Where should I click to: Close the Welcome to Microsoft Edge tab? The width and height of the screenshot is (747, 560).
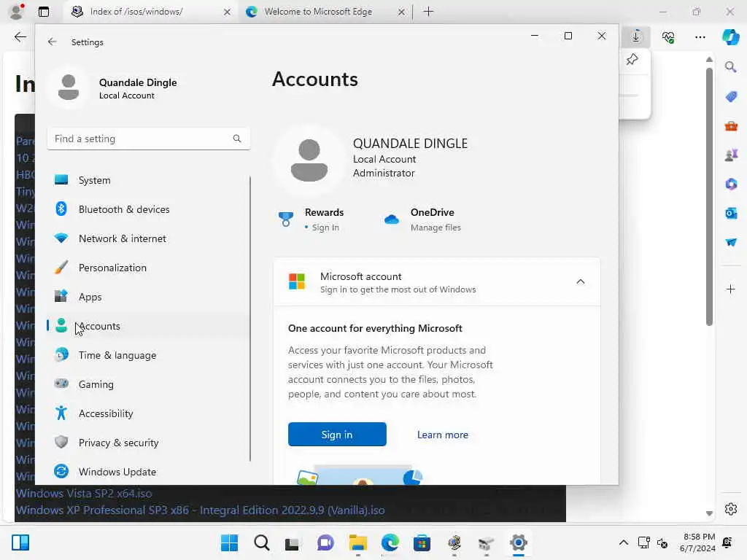tap(402, 12)
